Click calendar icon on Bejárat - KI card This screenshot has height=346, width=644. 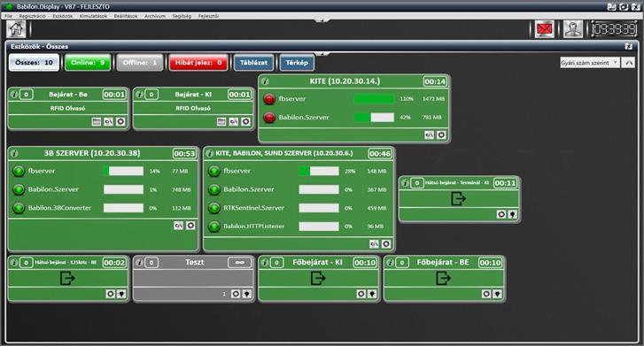[221, 121]
